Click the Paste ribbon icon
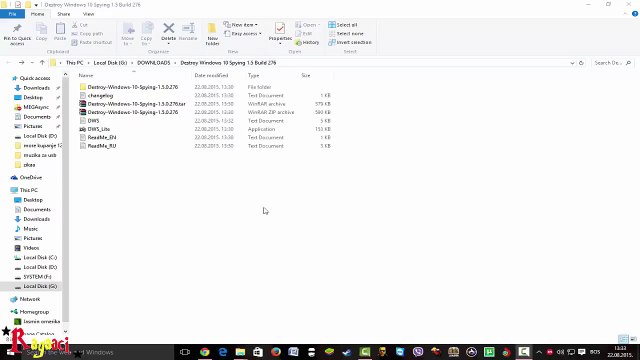Viewport: 640px width, 360px height. pos(60,29)
